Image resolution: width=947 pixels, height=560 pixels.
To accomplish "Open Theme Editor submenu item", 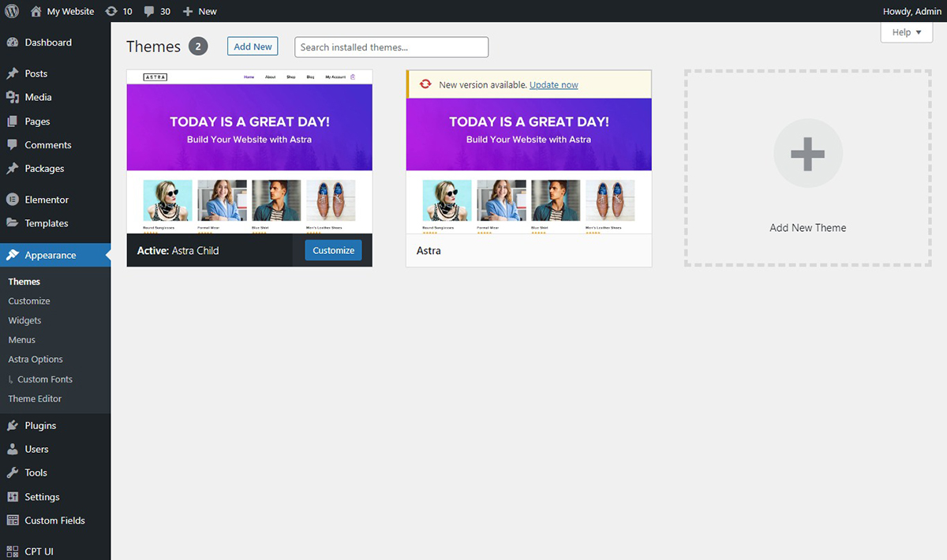I will pyautogui.click(x=35, y=399).
